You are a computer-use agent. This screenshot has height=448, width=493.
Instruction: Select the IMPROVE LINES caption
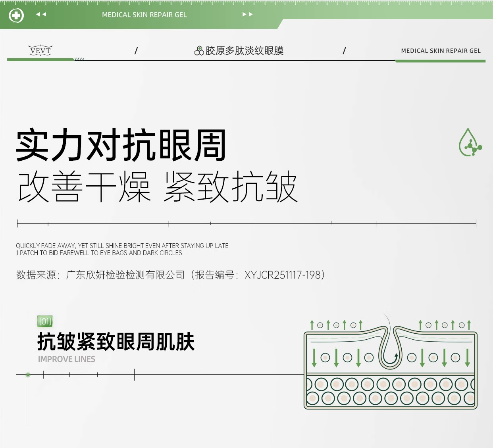coord(67,359)
